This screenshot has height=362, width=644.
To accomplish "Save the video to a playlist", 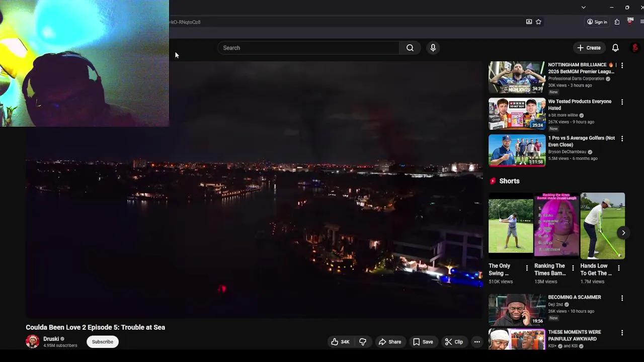I will pyautogui.click(x=423, y=342).
